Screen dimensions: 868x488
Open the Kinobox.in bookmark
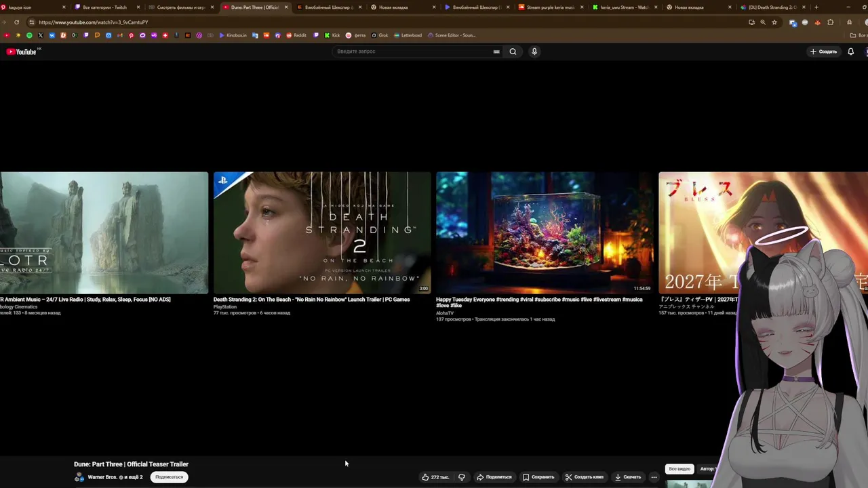tap(233, 35)
